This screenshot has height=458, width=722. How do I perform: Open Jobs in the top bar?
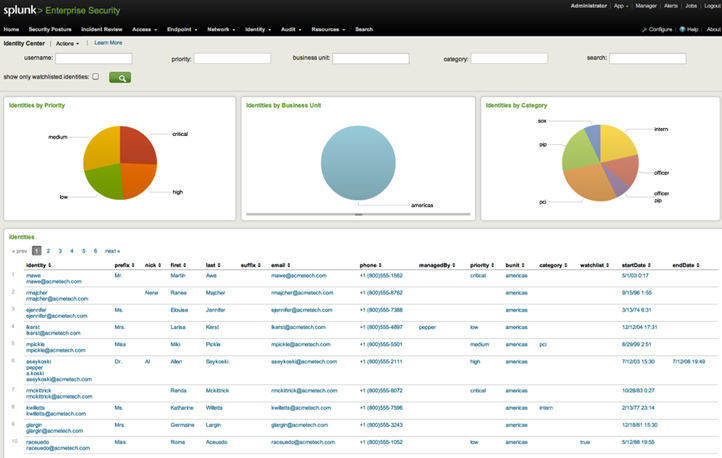(x=691, y=6)
